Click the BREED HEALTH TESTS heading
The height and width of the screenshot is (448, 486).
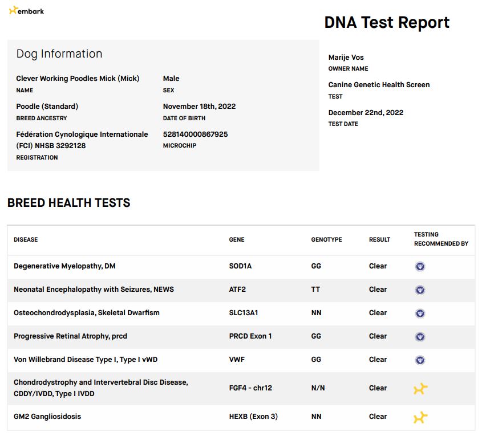68,203
